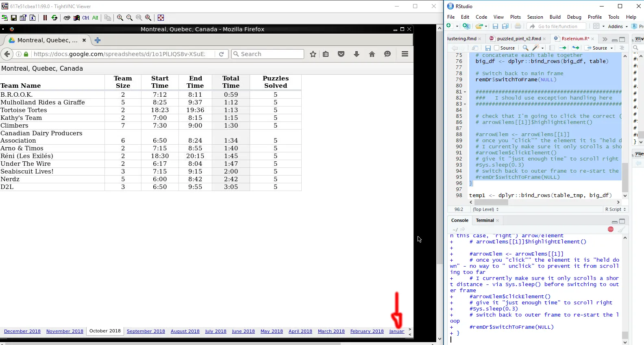This screenshot has height=345, width=644.
Task: Reload the page in Firefox
Action: tap(221, 54)
